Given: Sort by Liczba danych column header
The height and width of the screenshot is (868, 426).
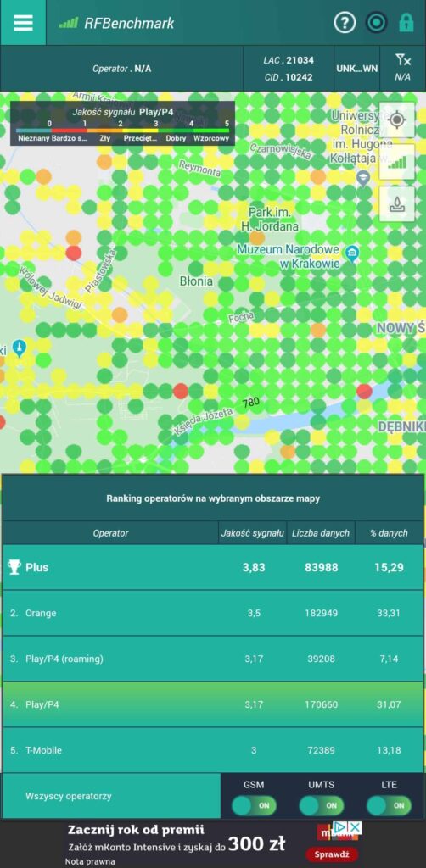Looking at the screenshot, I should 321,533.
